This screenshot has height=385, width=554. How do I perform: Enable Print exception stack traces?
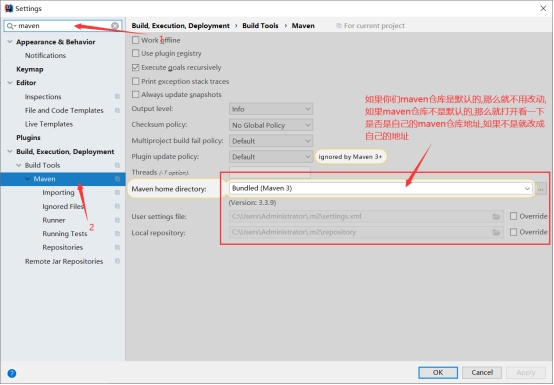135,81
